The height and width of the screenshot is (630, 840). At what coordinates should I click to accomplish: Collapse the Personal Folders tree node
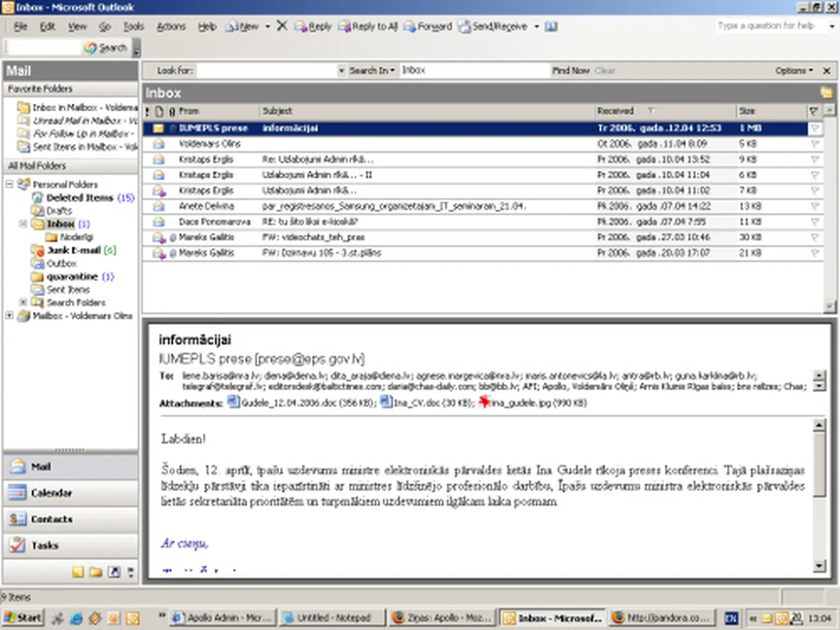(9, 184)
